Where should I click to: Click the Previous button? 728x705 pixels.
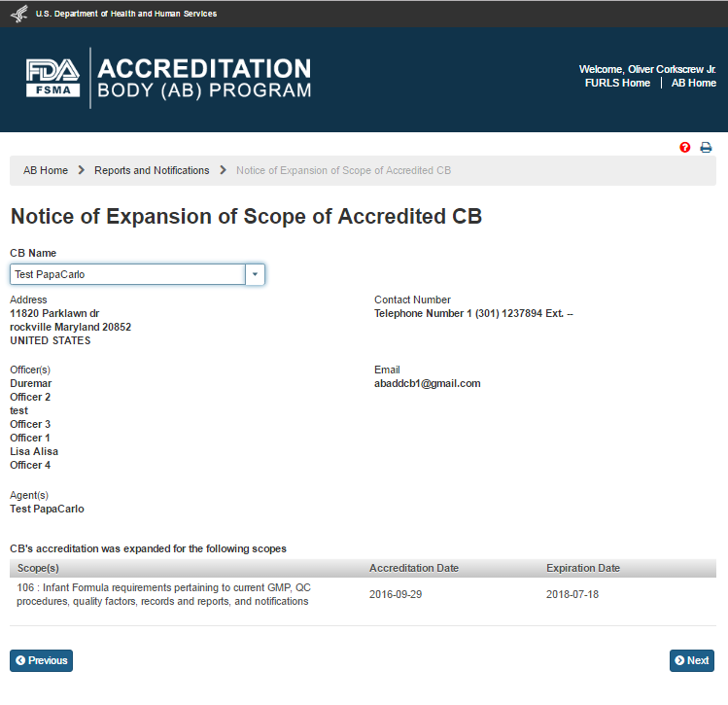pos(42,660)
